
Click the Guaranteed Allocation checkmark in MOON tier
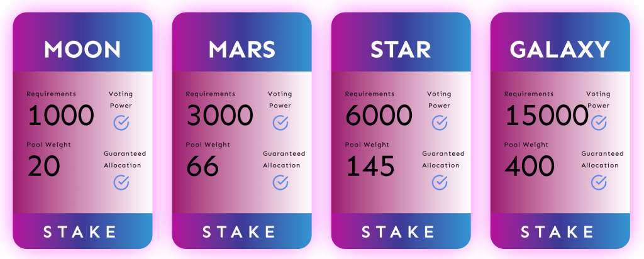click(x=121, y=182)
